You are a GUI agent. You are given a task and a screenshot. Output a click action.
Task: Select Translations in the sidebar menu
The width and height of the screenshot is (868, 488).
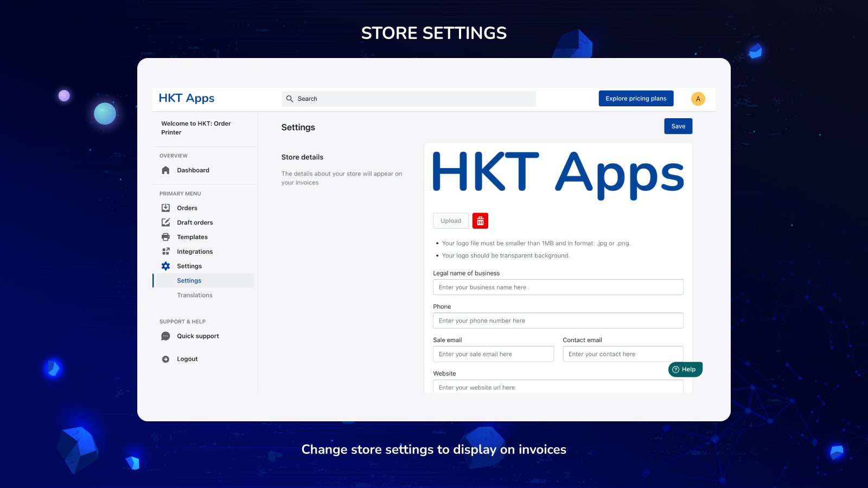click(x=194, y=295)
